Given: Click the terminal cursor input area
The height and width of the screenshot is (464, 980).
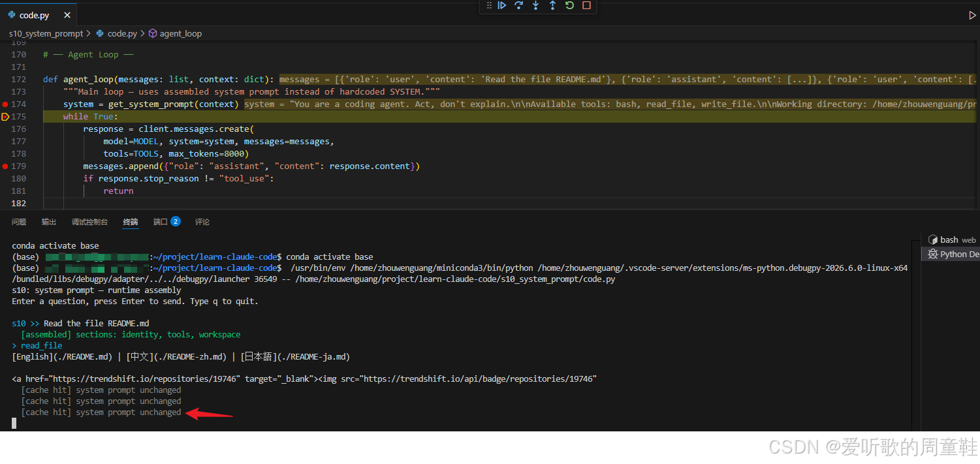Looking at the screenshot, I should [14, 423].
